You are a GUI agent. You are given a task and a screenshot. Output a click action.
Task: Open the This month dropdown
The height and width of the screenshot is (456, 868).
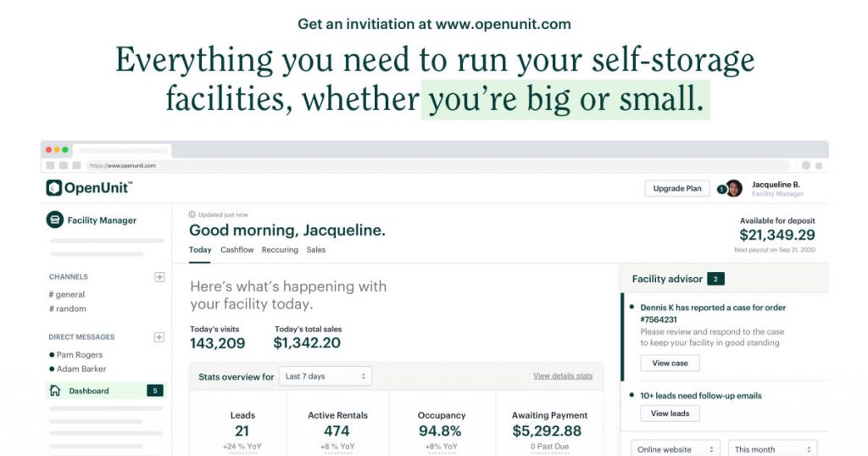(x=773, y=448)
